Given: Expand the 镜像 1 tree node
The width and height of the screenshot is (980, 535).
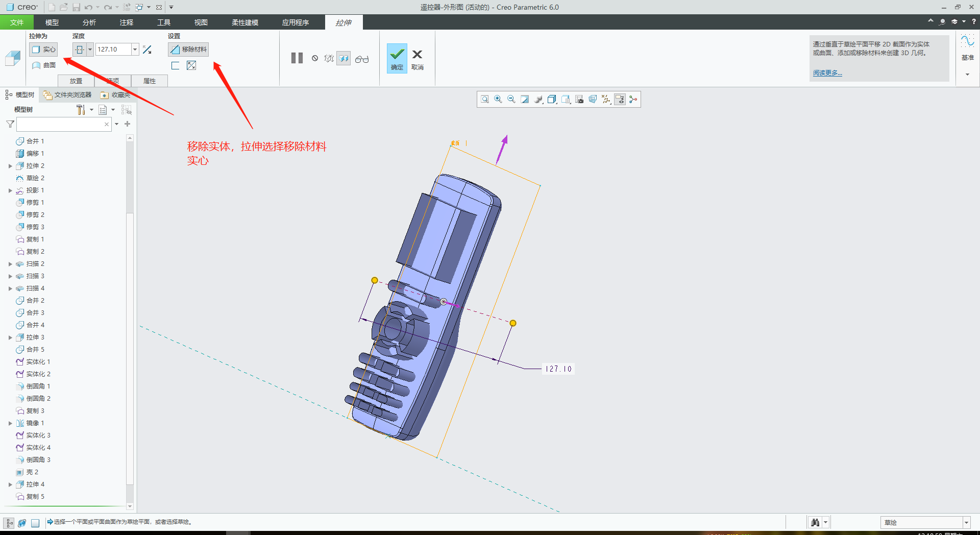Looking at the screenshot, I should tap(10, 423).
